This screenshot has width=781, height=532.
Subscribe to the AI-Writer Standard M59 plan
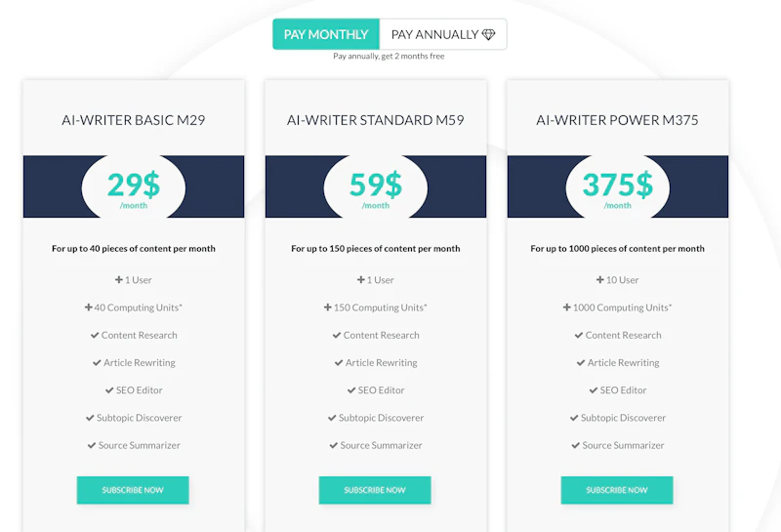[375, 490]
